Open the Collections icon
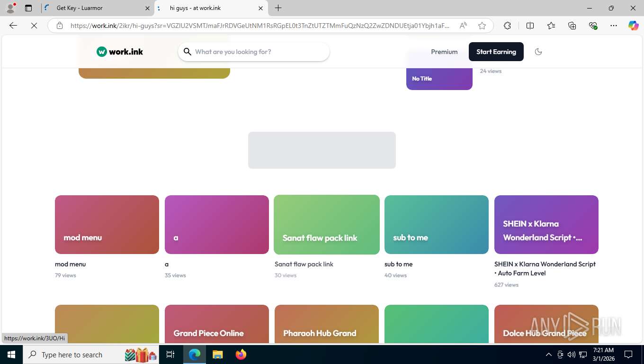 (x=572, y=26)
